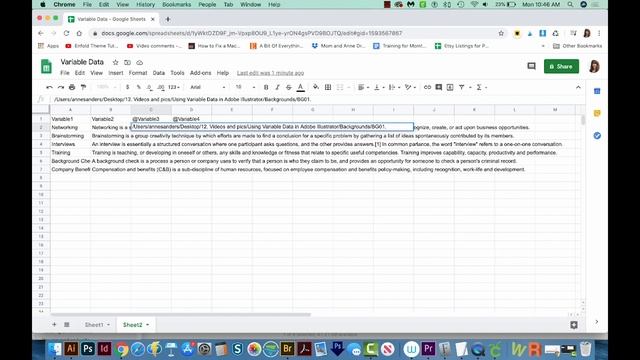Viewport: 640px width, 360px height.
Task: Open the 123 number format dropdown
Action: [x=174, y=87]
